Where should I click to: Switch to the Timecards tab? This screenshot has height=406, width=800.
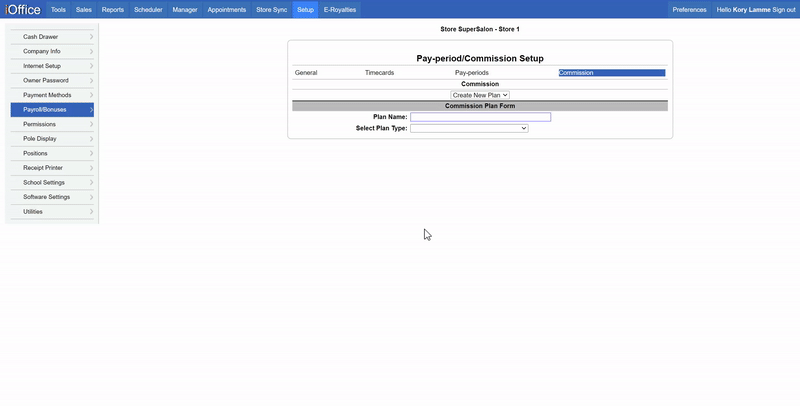point(380,73)
